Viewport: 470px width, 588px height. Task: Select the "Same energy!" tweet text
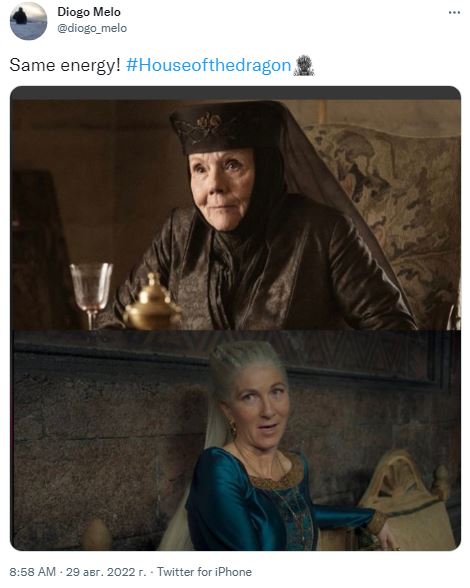[x=65, y=65]
